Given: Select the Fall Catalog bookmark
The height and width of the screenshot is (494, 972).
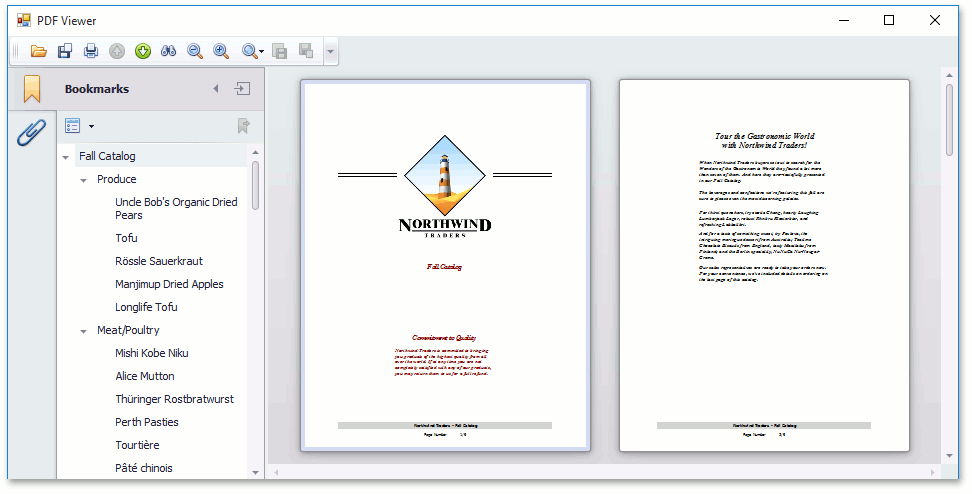Looking at the screenshot, I should point(107,156).
